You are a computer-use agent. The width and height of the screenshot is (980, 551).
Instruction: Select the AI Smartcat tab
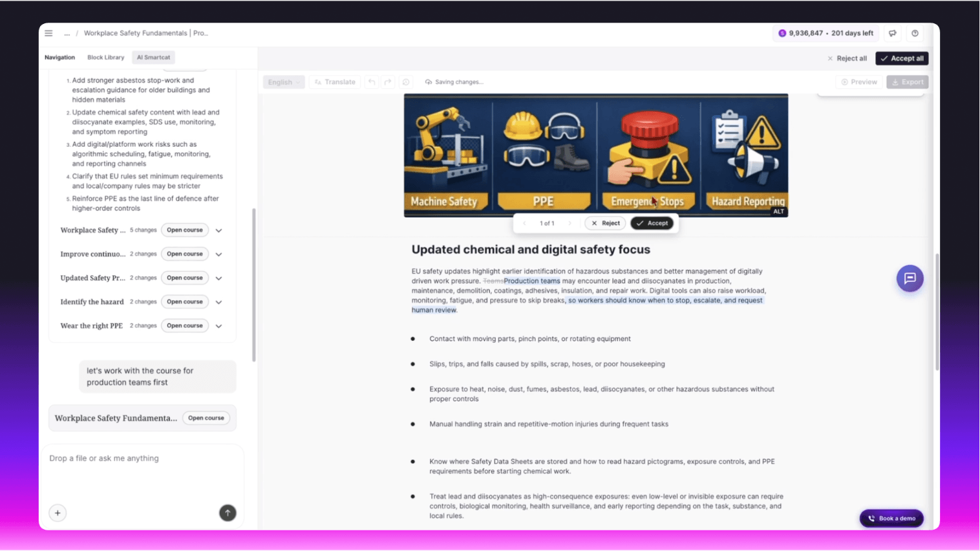(x=153, y=58)
